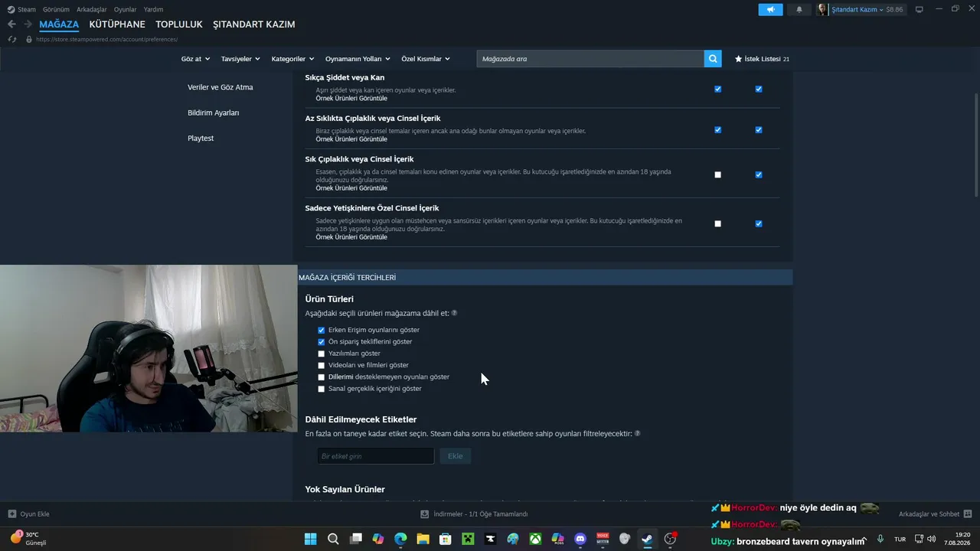
Task: Switch to the TOPLULUK tab
Action: 179,24
